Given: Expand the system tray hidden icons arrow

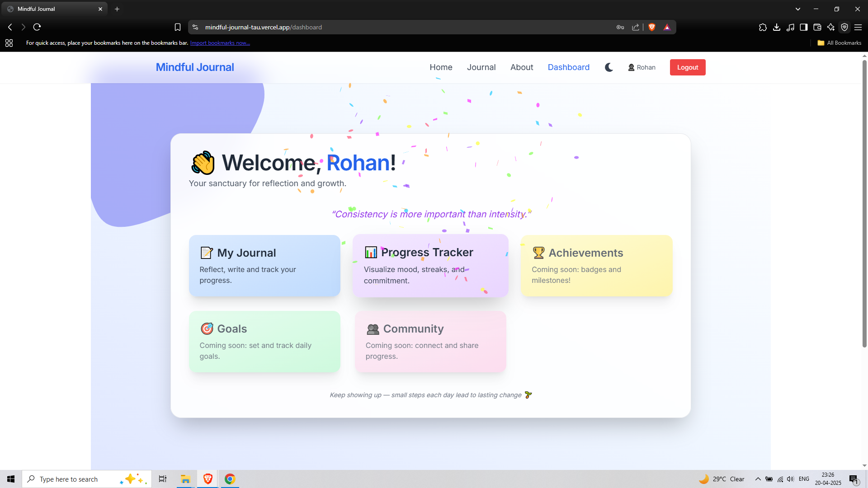Looking at the screenshot, I should (758, 479).
